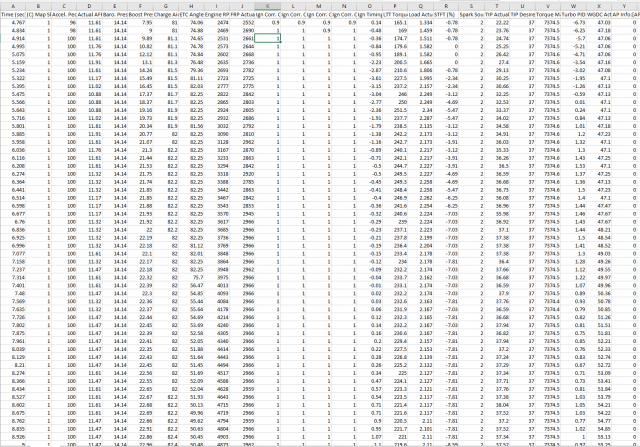Image resolution: width=640 pixels, height=447 pixels.
Task: Select the TIP Actual cell 22.22
Action: 497,22
